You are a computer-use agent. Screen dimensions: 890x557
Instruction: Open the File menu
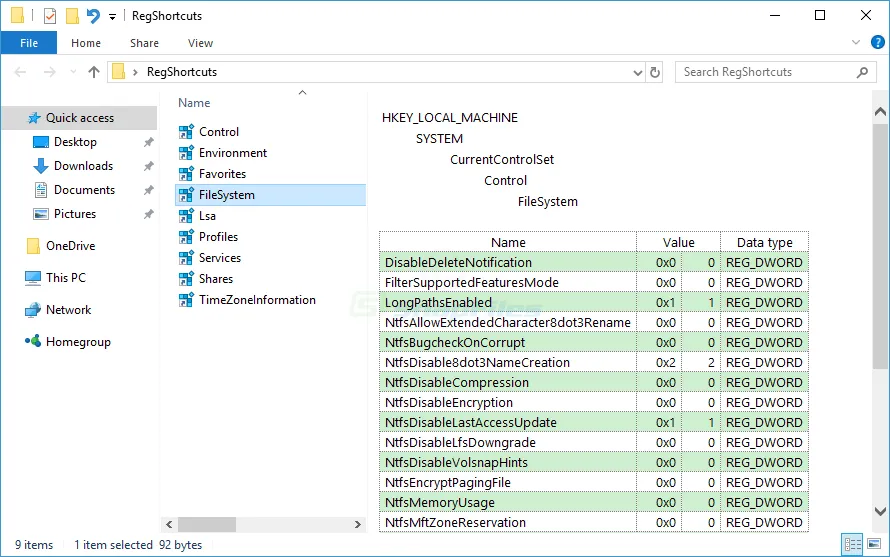(x=29, y=43)
